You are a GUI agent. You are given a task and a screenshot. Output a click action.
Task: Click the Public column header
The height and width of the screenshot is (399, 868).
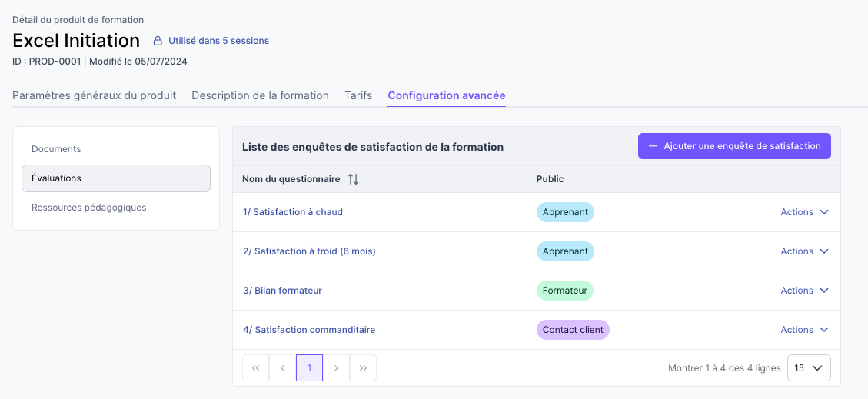(550, 179)
